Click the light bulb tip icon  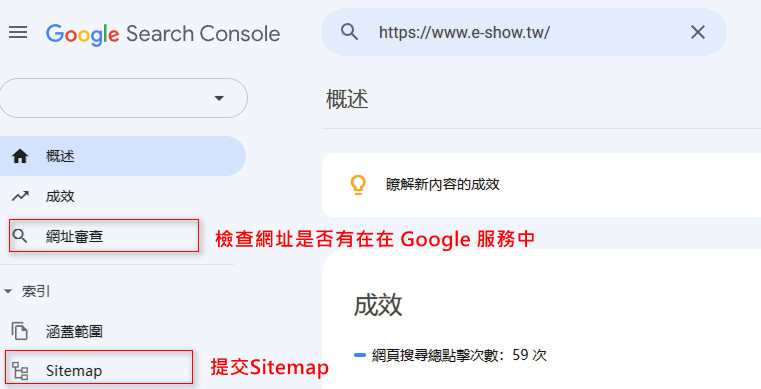(358, 185)
